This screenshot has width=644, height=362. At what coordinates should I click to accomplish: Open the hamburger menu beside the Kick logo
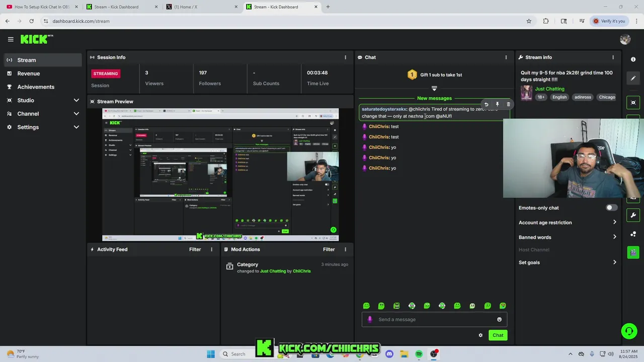[11, 39]
